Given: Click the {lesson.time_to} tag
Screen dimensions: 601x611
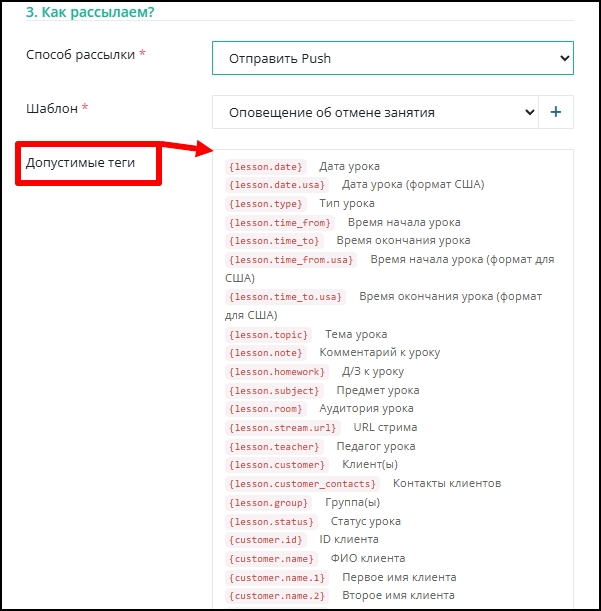Looking at the screenshot, I should tap(274, 241).
